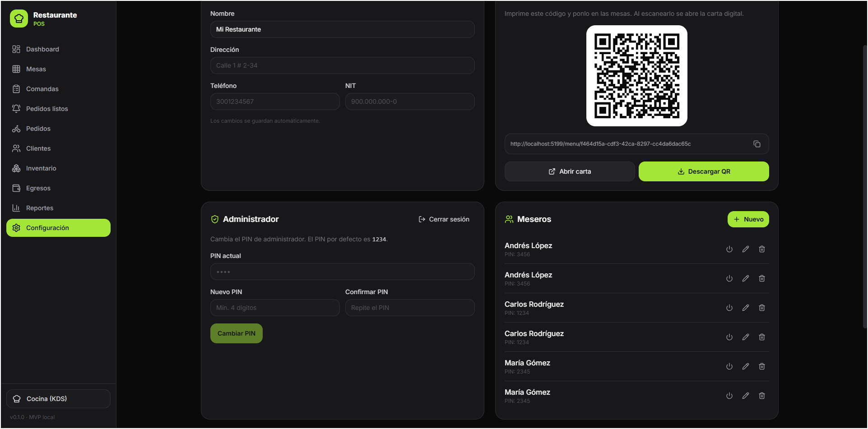
Task: Edit the second Andrés López waiter entry
Action: coord(746,278)
